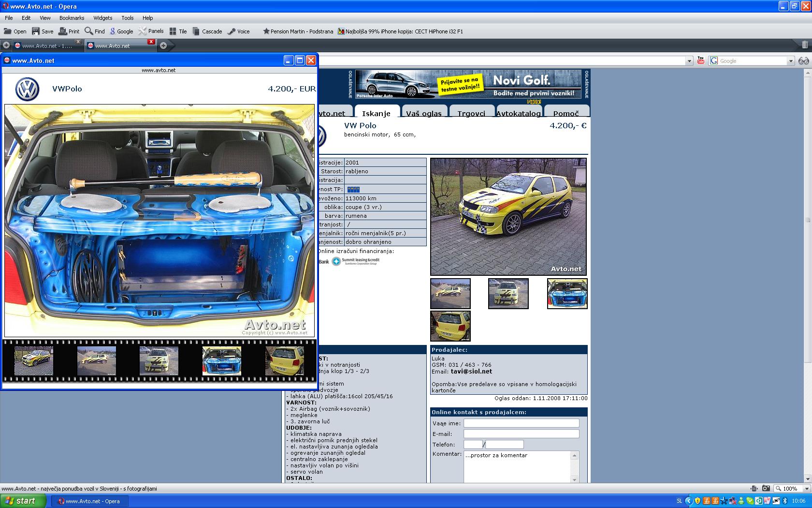This screenshot has height=508, width=812.
Task: Open the closed tabs trash icon
Action: point(805,45)
